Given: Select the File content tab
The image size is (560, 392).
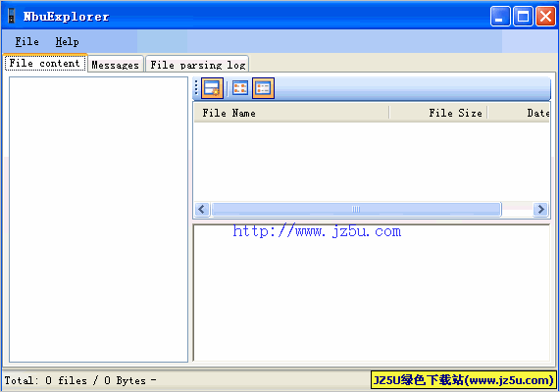Looking at the screenshot, I should click(45, 63).
